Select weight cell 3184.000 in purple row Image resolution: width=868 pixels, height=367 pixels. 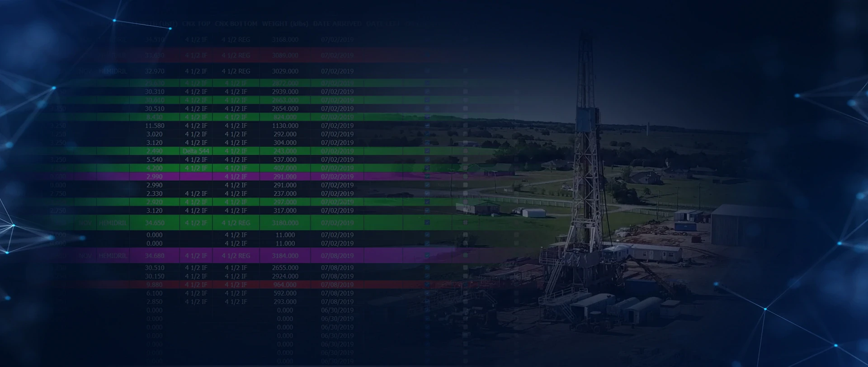click(285, 256)
